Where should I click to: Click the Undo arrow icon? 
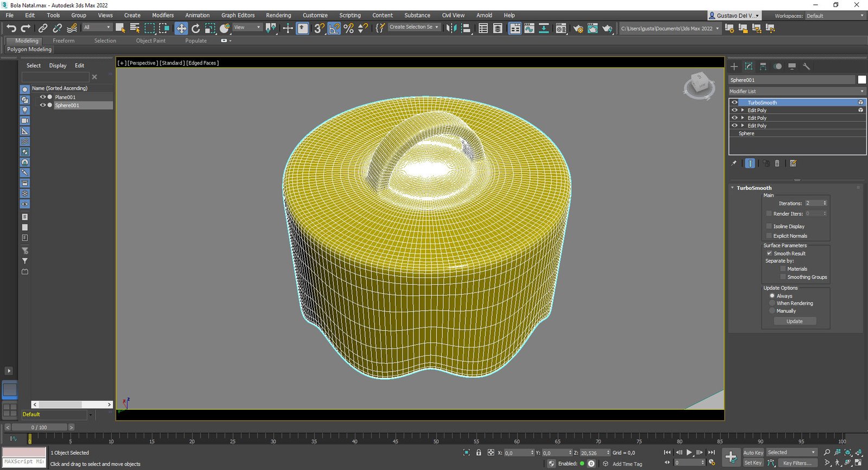(x=11, y=28)
